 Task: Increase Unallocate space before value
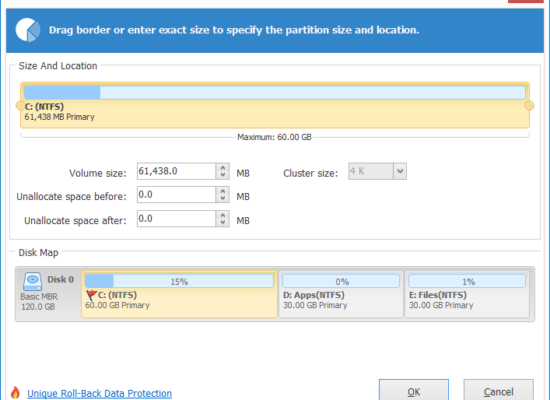click(223, 191)
